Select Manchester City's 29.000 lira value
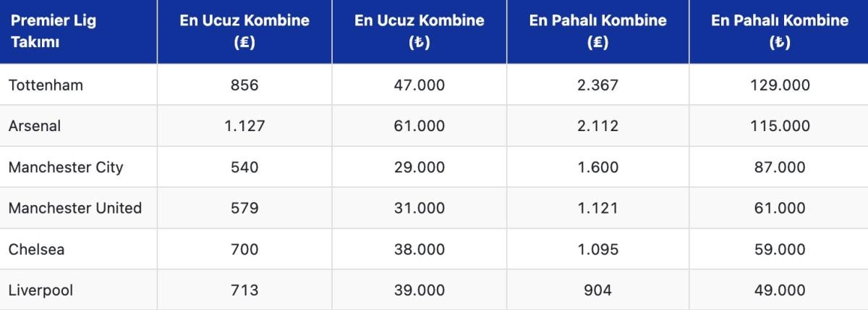Viewport: 868px width, 310px height. pyautogui.click(x=419, y=167)
